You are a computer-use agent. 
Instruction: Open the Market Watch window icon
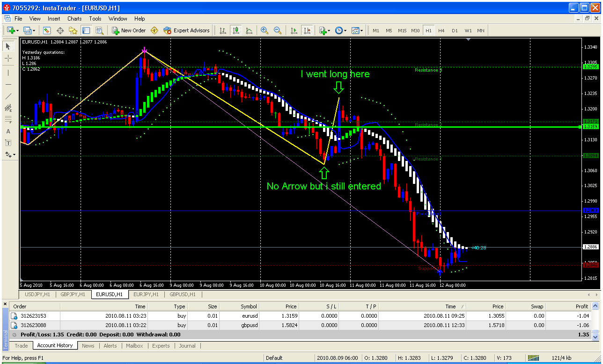[x=47, y=30]
